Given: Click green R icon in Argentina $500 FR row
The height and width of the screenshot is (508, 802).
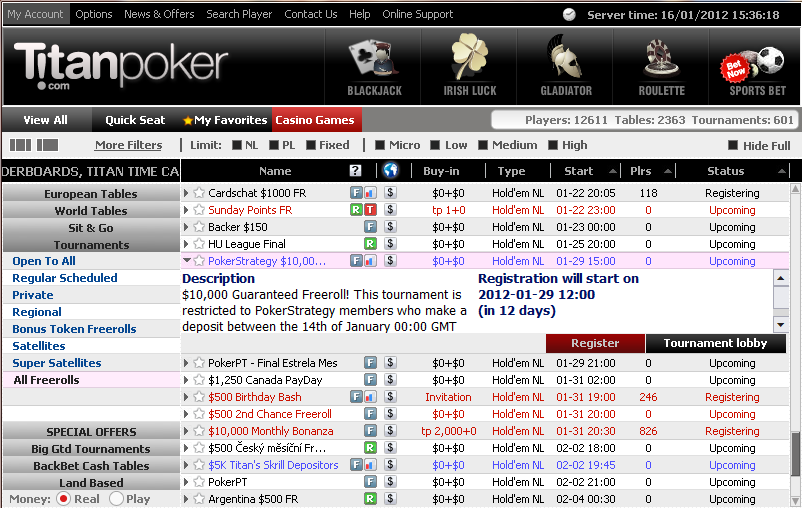Looking at the screenshot, I should [370, 499].
